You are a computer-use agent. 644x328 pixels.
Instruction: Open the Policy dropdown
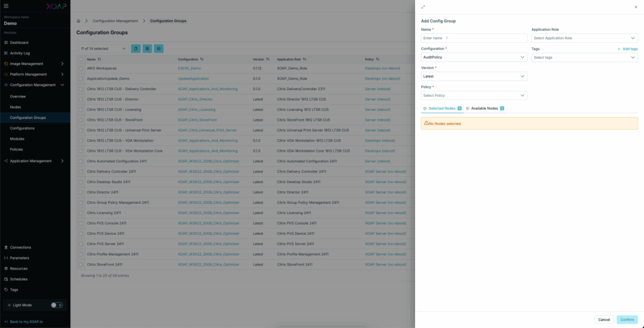[x=474, y=95]
